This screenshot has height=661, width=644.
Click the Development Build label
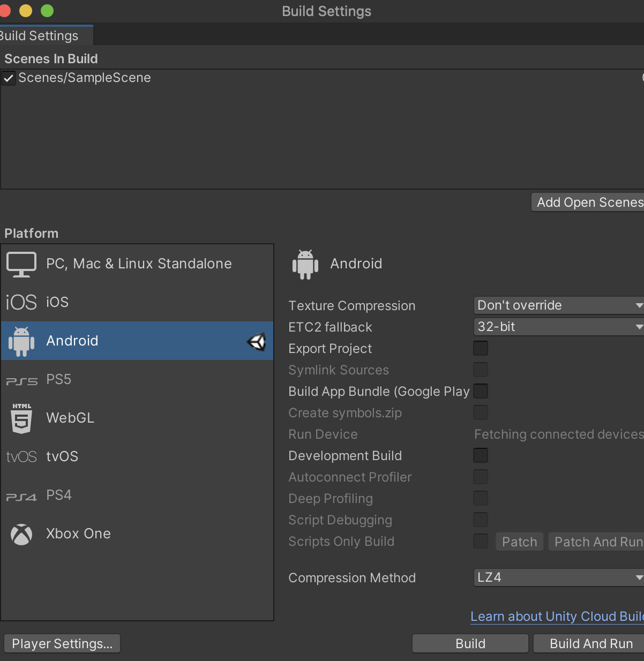point(345,456)
